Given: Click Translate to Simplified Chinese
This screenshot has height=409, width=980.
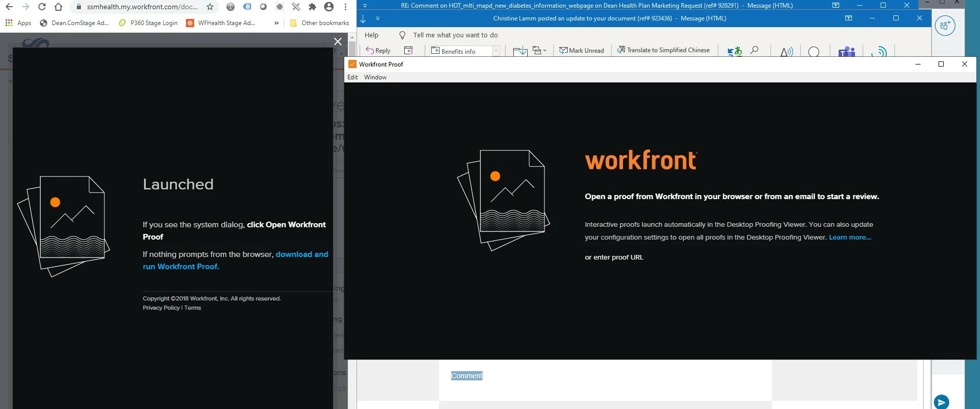Looking at the screenshot, I should coord(663,50).
